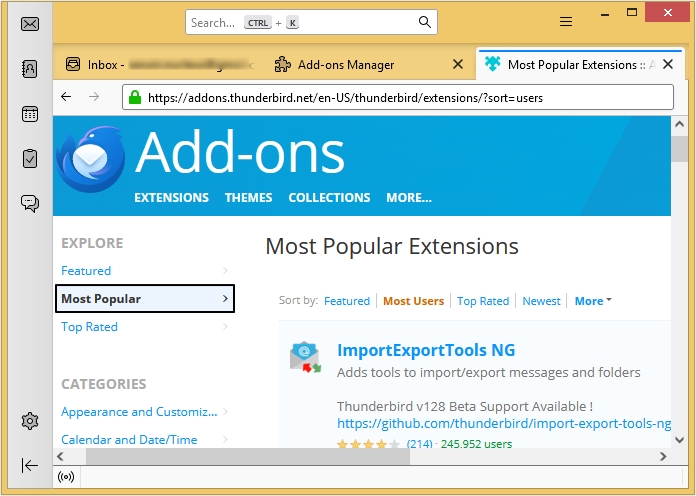This screenshot has height=496, width=696.
Task: Click chevron next to Featured in Explore
Action: [x=225, y=270]
